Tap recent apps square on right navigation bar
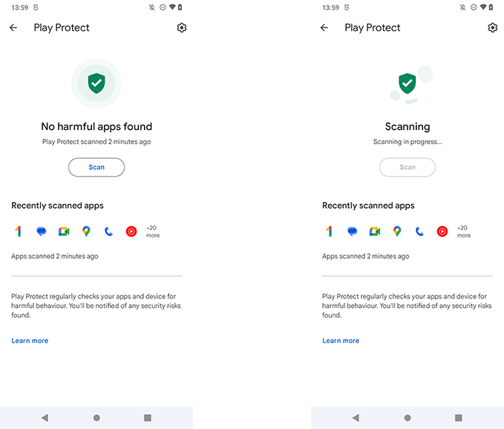The width and height of the screenshot is (504, 429). [459, 418]
